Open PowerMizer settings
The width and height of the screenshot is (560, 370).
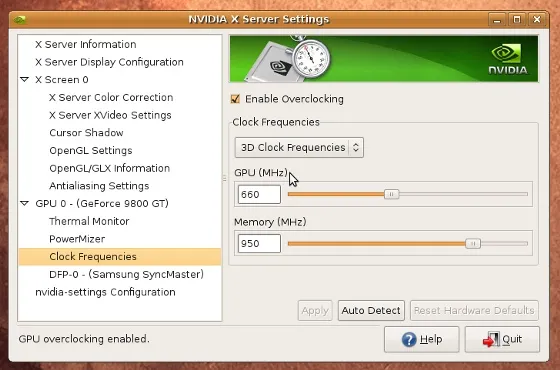(x=77, y=239)
